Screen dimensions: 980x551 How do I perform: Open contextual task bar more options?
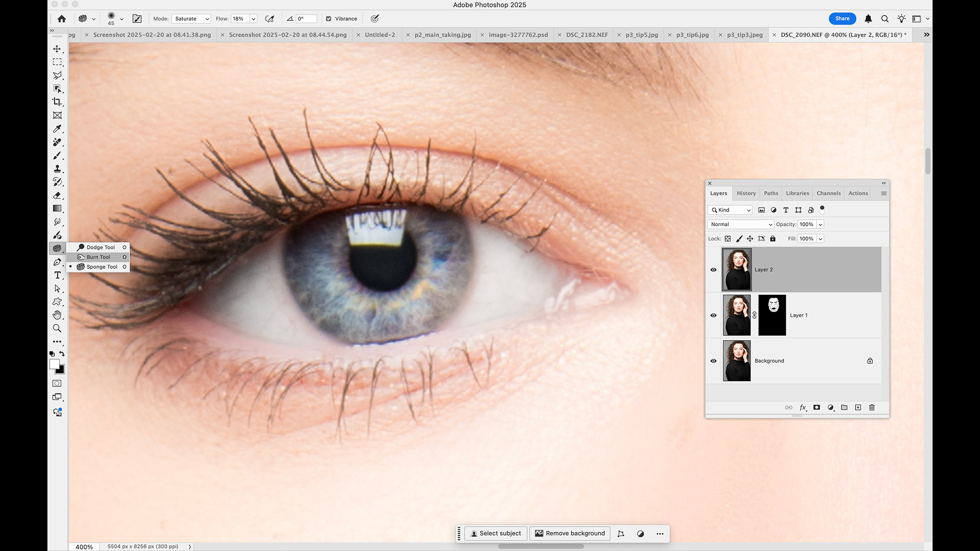click(x=660, y=534)
